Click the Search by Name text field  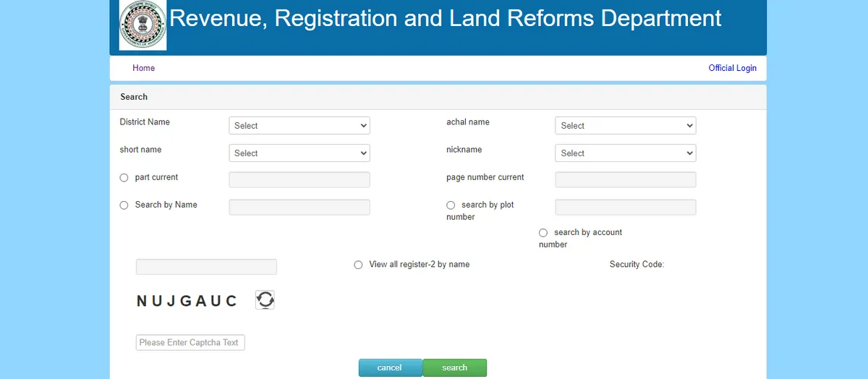point(299,208)
